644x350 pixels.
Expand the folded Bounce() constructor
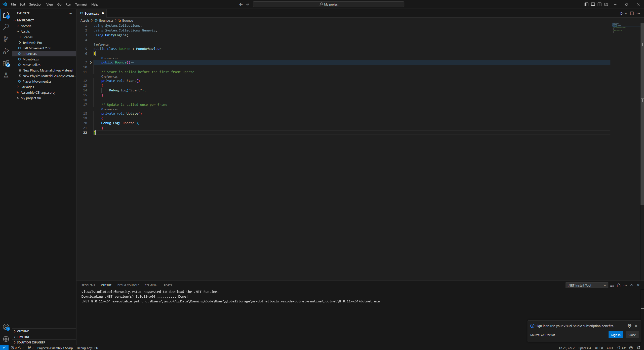[x=91, y=62]
